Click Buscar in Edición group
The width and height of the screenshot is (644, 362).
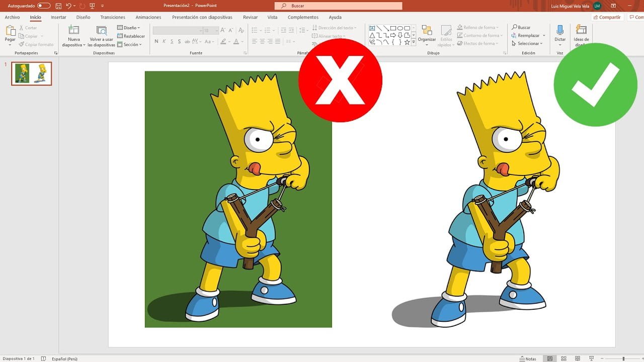point(521,28)
